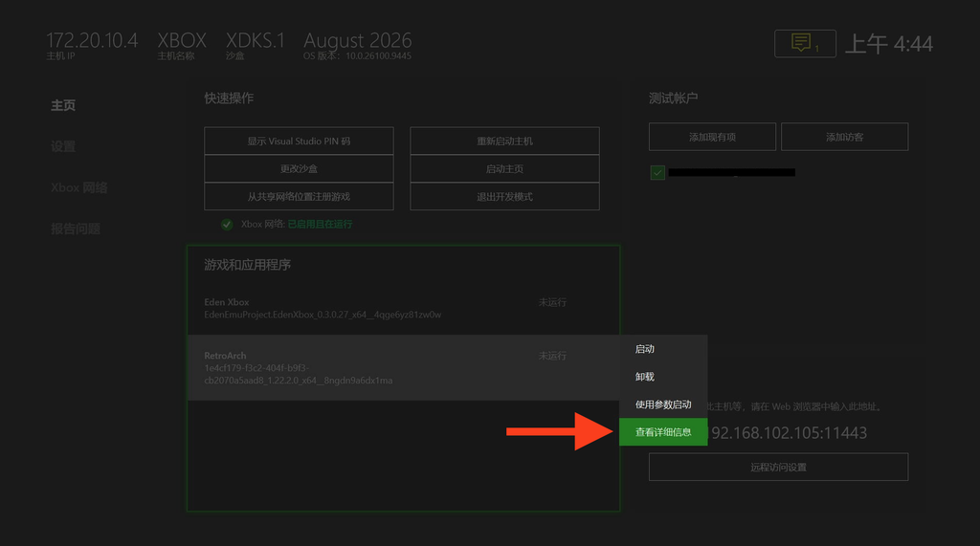Viewport: 980px width, 546px height.
Task: Click the 游戏和应用程序 heading
Action: (x=248, y=265)
